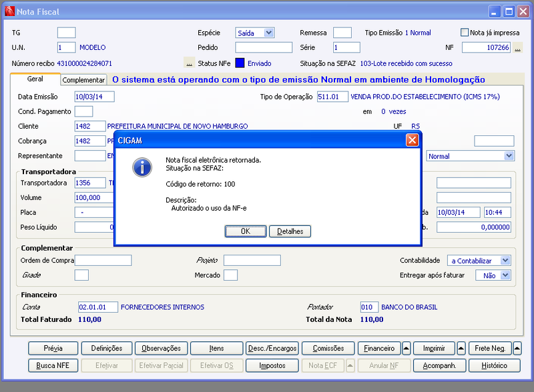Screen dimensions: 534x392
Task: Click the Cliente code field 1482
Action: coord(90,126)
